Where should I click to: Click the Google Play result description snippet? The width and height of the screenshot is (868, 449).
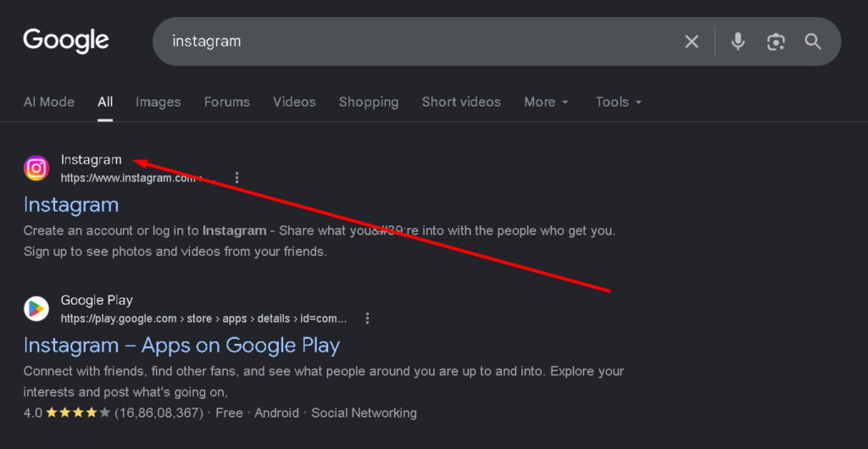(324, 381)
